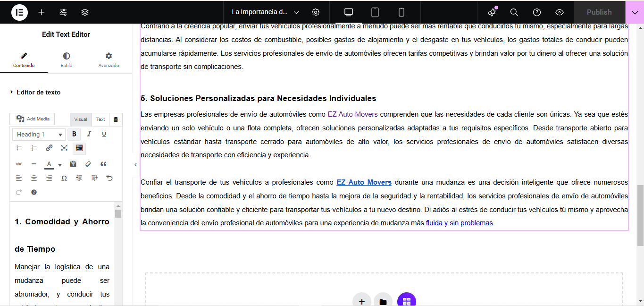644x306 pixels.
Task: Switch to the Contenido tab
Action: (x=24, y=60)
